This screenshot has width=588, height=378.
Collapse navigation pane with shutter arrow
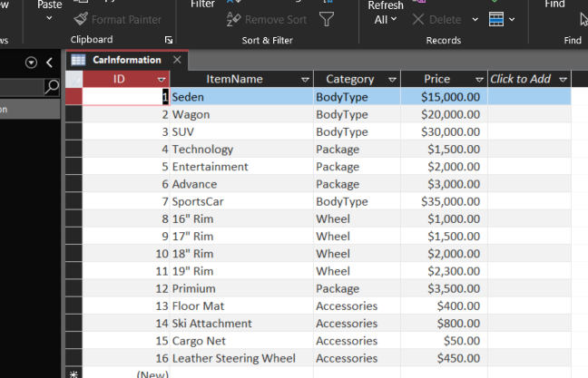click(49, 63)
